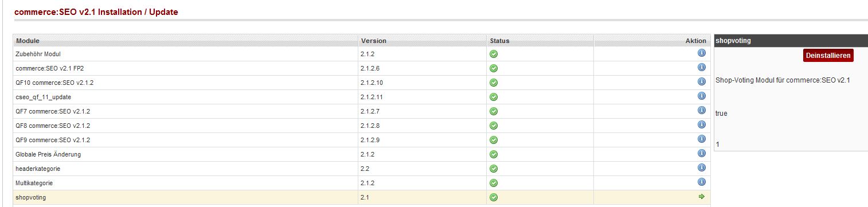This screenshot has height=207, width=868.
Task: Click green status check for Zubehöhr Modul
Action: click(x=493, y=54)
